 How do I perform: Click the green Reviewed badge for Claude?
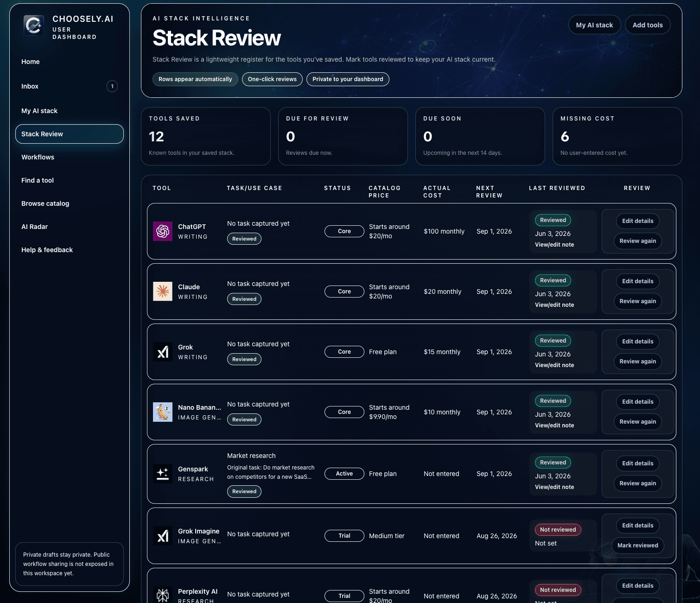pos(553,280)
